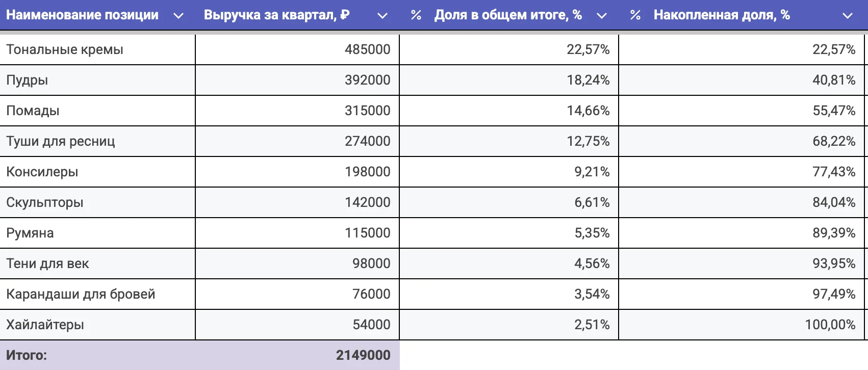
Task: Select the revenue cell with 315000
Action: click(x=367, y=111)
